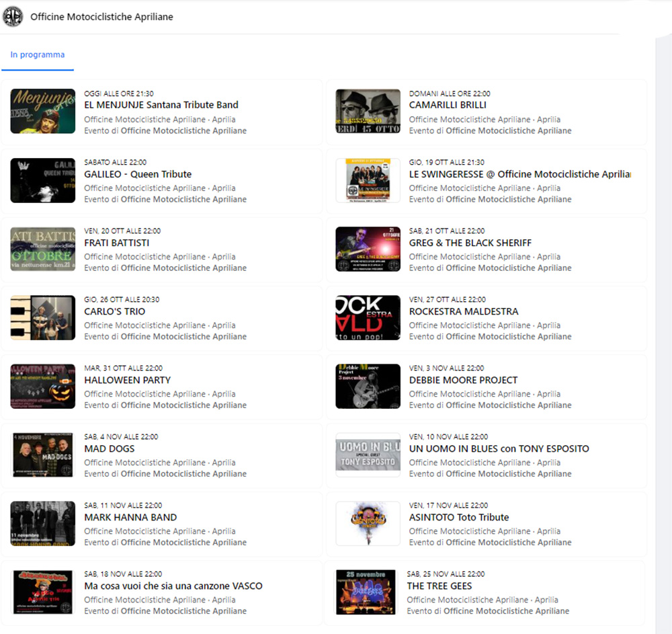Click the THE TREE GEES event thumbnail
672x634 pixels.
click(x=366, y=592)
